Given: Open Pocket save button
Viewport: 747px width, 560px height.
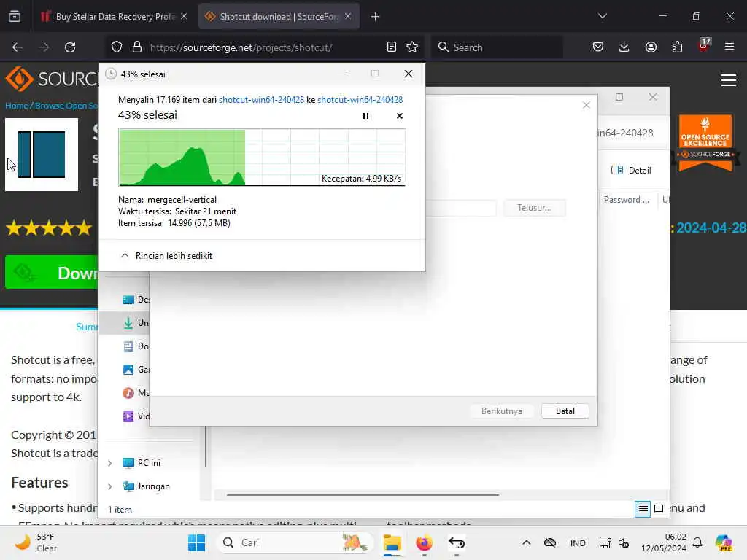Looking at the screenshot, I should (598, 47).
